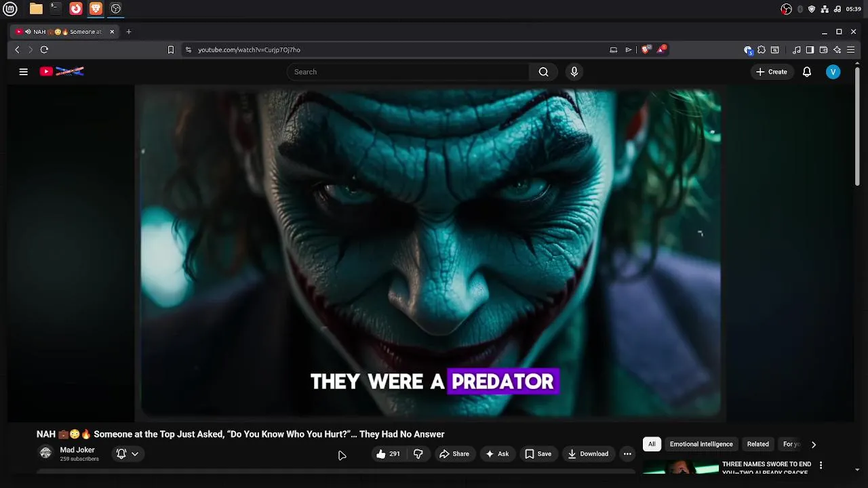The height and width of the screenshot is (488, 868).
Task: Mute the tab via speaker icon
Action: (28, 32)
